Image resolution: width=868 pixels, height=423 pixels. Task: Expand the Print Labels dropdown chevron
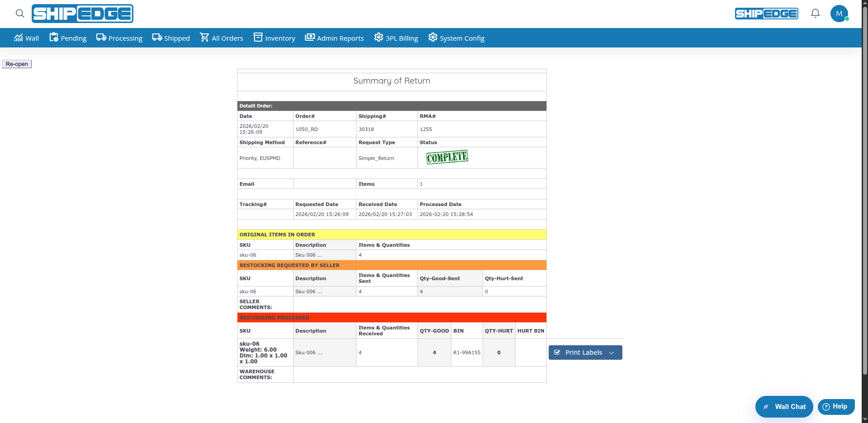click(x=612, y=352)
